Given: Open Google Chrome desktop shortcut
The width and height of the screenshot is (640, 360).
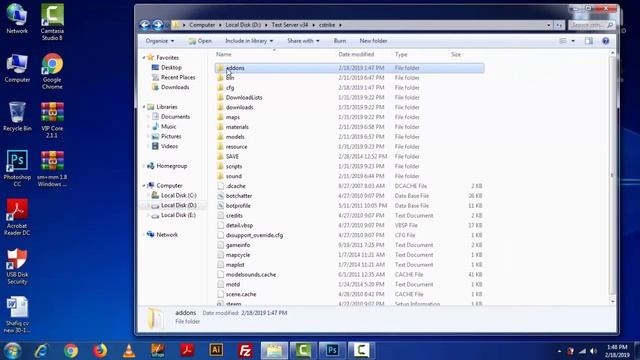Looking at the screenshot, I should pos(52,71).
